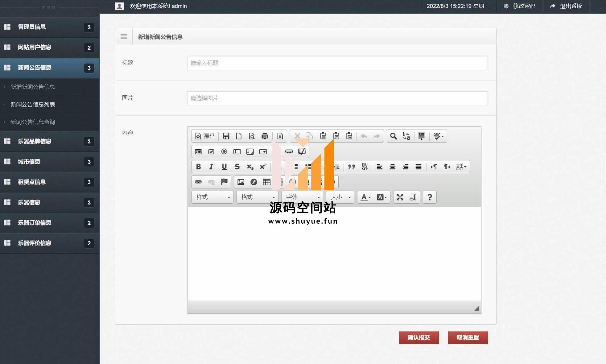Click the Paste as plain text icon
The width and height of the screenshot is (606, 364).
pos(336,136)
